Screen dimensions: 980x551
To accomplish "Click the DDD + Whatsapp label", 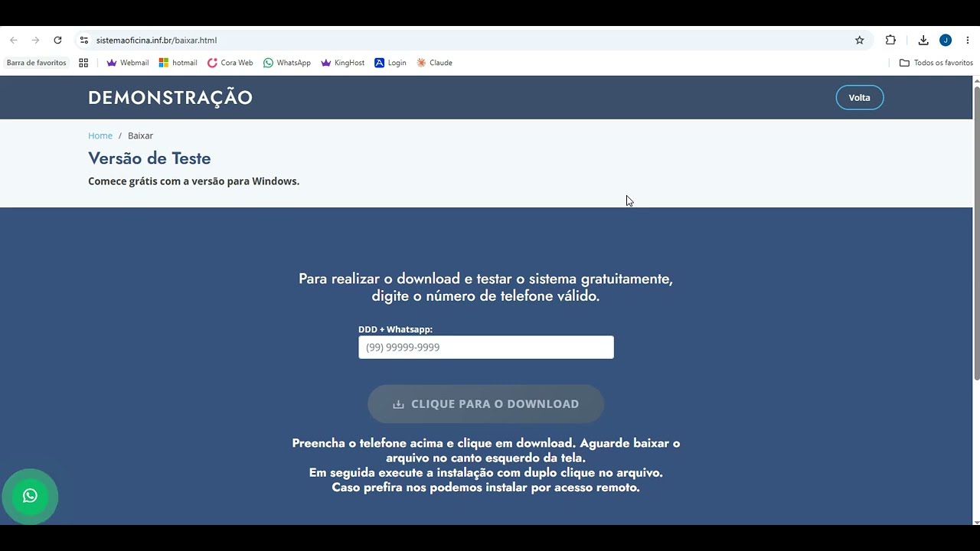I will click(395, 329).
